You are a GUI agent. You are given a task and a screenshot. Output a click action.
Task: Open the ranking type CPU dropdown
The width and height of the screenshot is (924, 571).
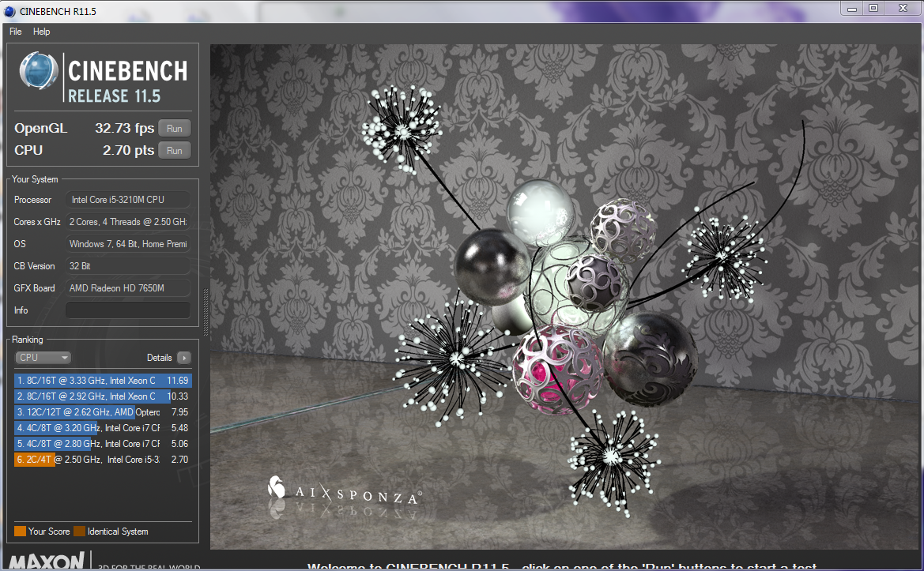tap(43, 357)
